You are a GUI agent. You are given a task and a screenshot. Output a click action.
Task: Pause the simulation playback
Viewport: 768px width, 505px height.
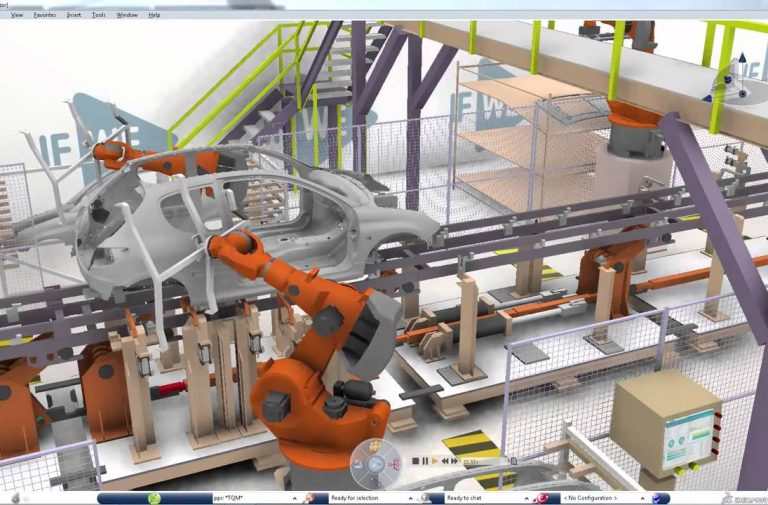[426, 461]
